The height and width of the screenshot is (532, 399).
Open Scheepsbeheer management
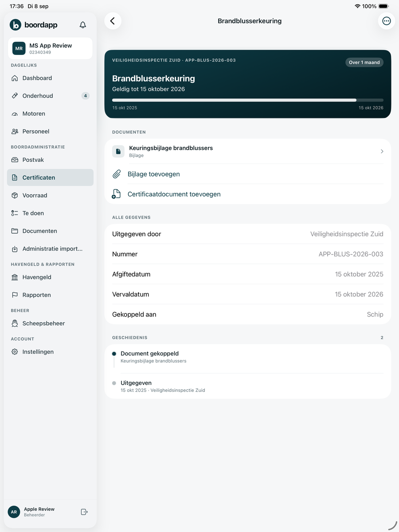pyautogui.click(x=50, y=323)
